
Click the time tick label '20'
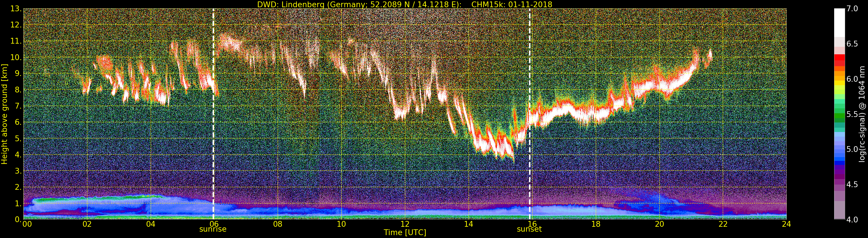(x=659, y=224)
